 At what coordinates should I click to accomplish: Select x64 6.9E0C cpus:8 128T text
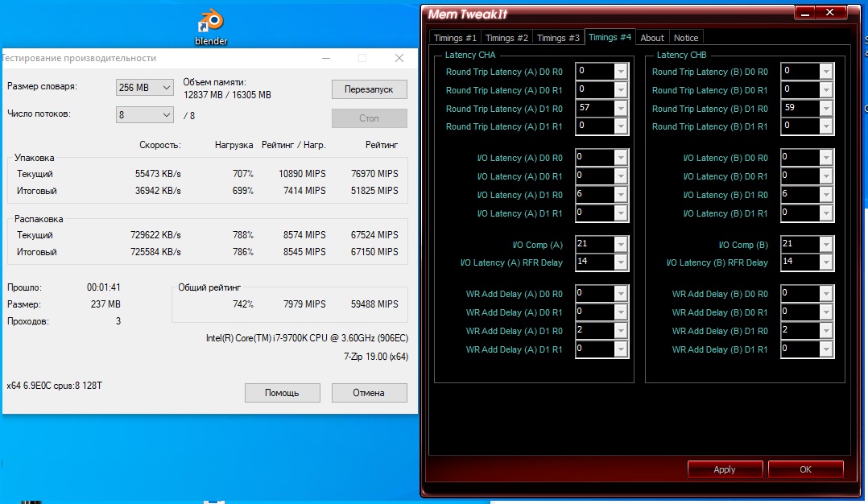tap(54, 386)
